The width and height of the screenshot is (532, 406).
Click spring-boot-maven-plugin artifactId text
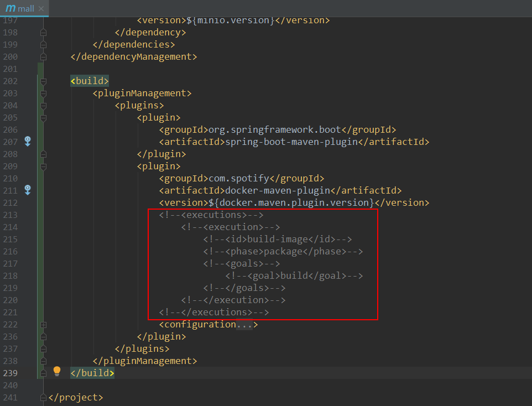pyautogui.click(x=291, y=142)
